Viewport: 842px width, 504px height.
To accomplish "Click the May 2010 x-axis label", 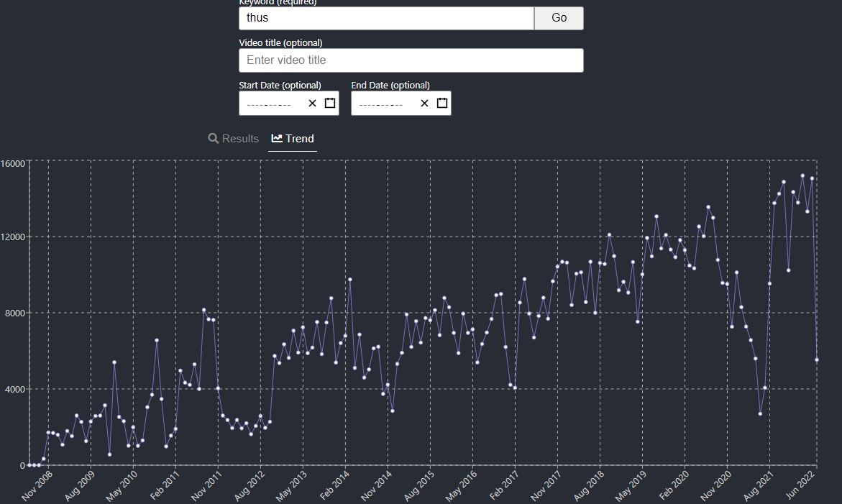I will [122, 486].
